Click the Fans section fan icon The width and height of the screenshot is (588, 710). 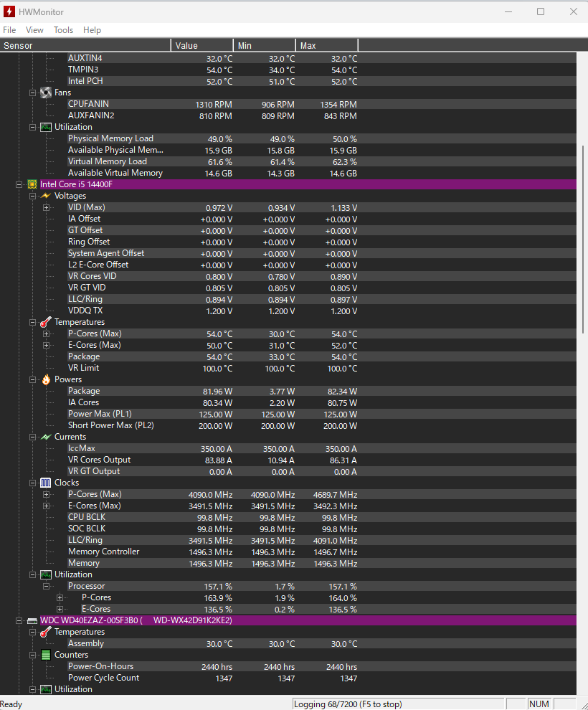click(46, 93)
